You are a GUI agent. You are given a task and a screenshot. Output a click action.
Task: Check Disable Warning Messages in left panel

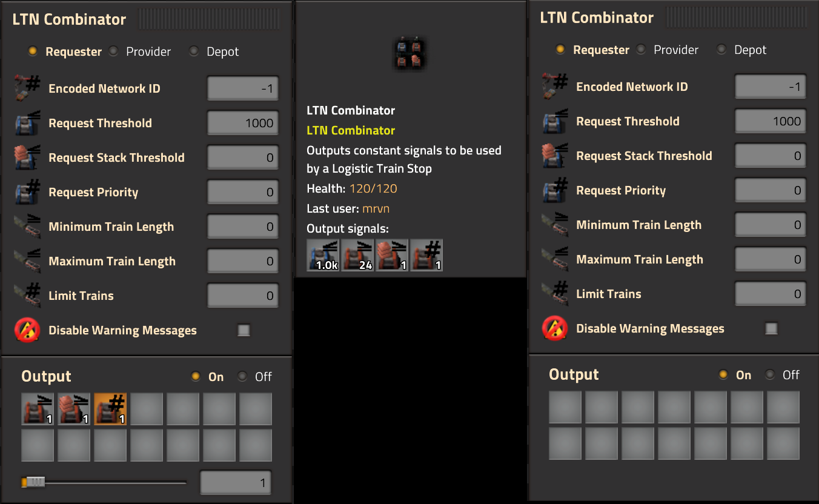[244, 330]
